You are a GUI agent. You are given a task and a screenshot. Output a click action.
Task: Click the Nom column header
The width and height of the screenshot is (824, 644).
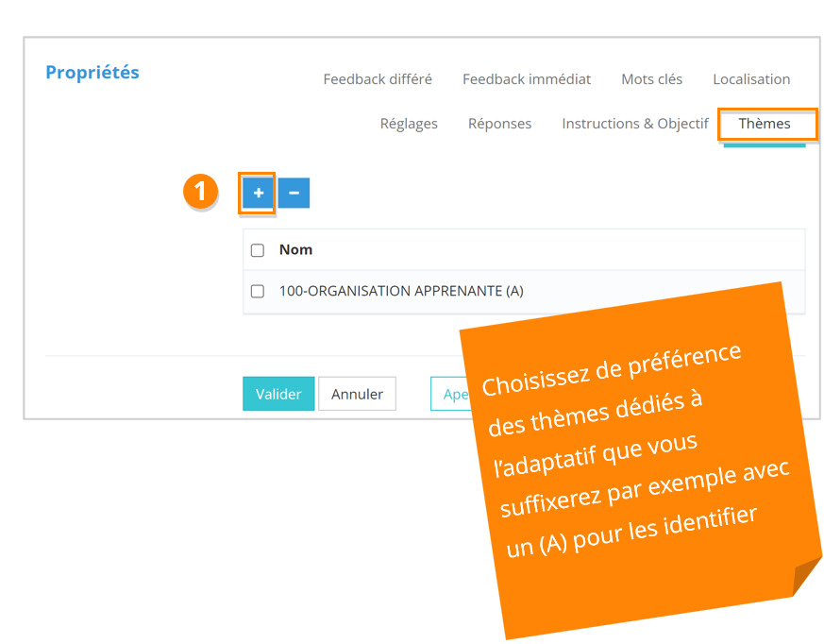click(295, 250)
